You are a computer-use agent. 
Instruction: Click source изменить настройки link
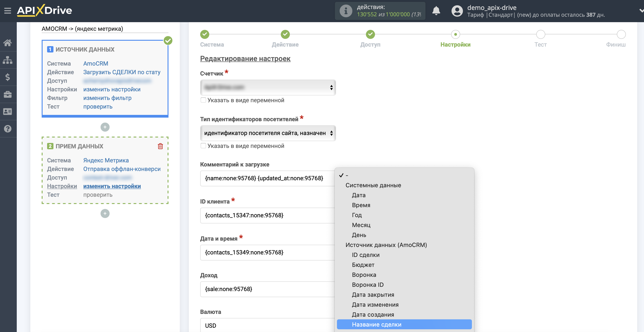coord(112,89)
